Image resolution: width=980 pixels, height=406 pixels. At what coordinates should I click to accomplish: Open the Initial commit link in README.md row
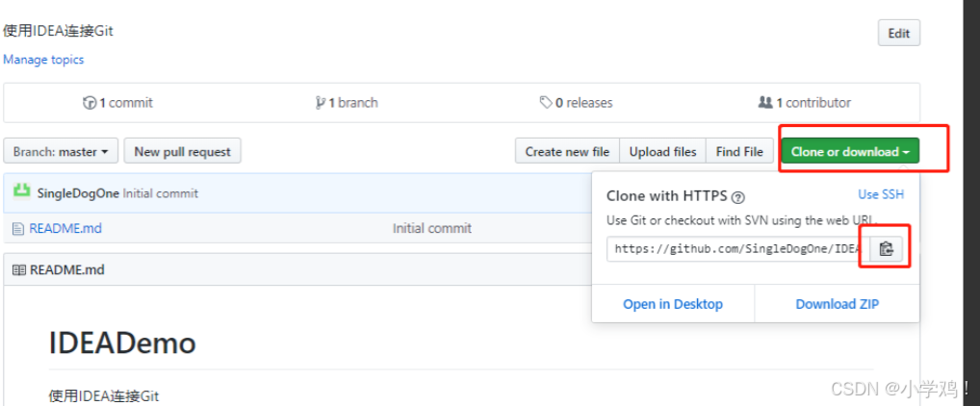[432, 229]
